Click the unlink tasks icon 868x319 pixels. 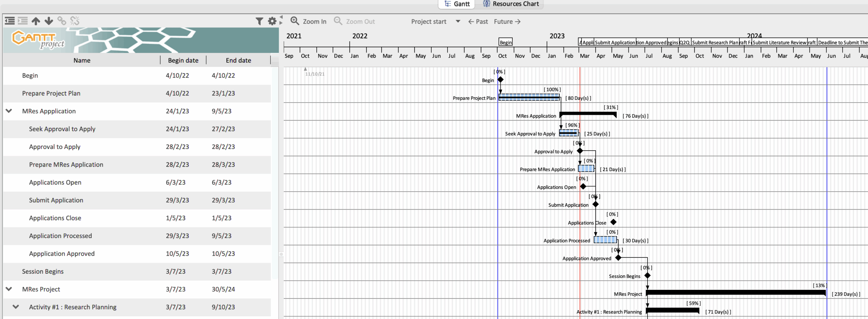coord(75,21)
